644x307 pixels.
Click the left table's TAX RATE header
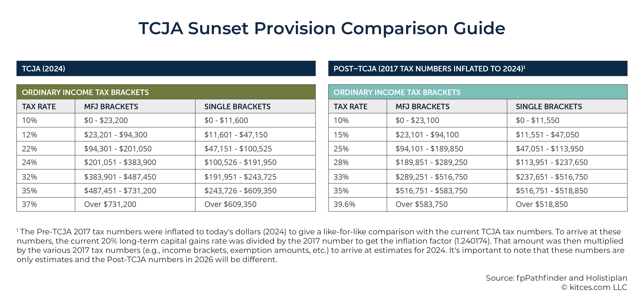[x=46, y=106]
